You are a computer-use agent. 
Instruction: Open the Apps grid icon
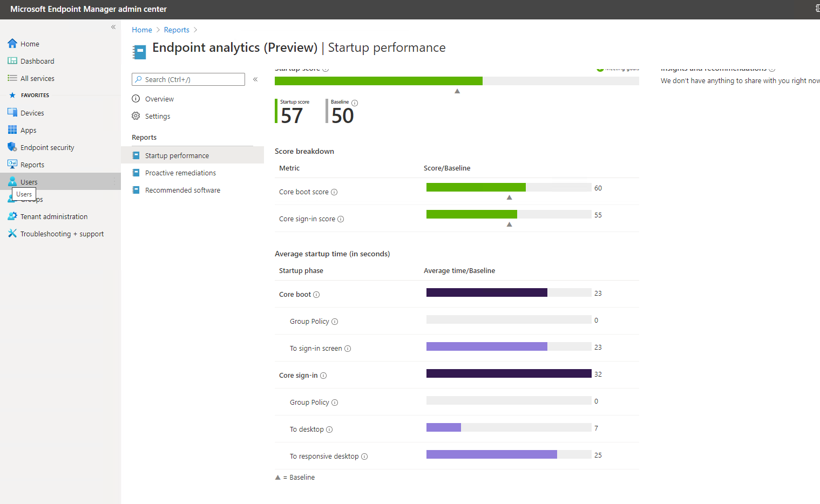click(x=12, y=130)
